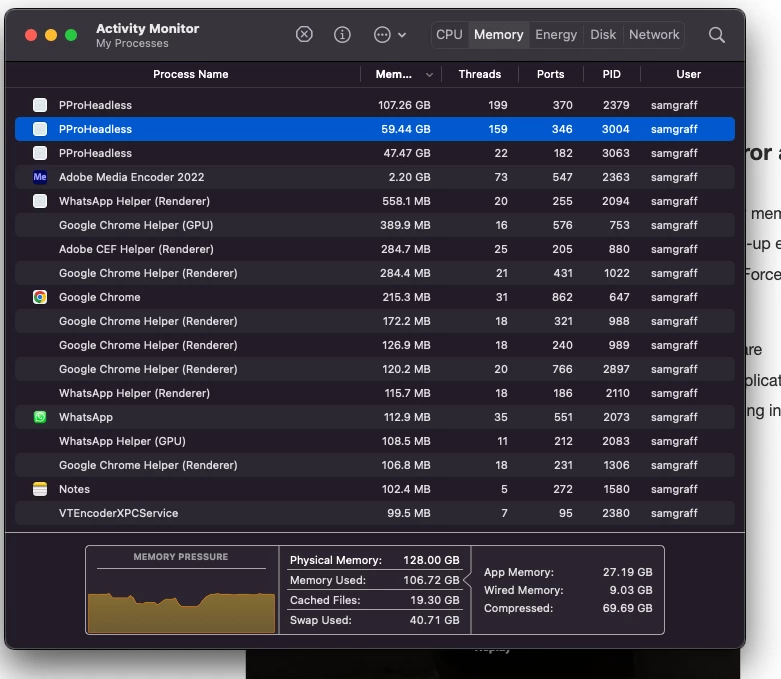The height and width of the screenshot is (679, 781).
Task: Click the Adobe Media Encoder app icon
Action: click(40, 177)
